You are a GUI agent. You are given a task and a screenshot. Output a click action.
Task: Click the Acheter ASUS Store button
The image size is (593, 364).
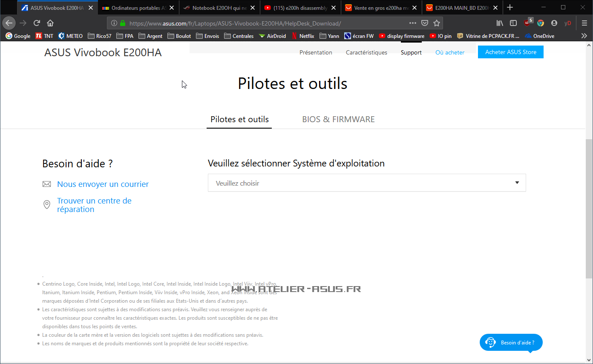pyautogui.click(x=510, y=52)
